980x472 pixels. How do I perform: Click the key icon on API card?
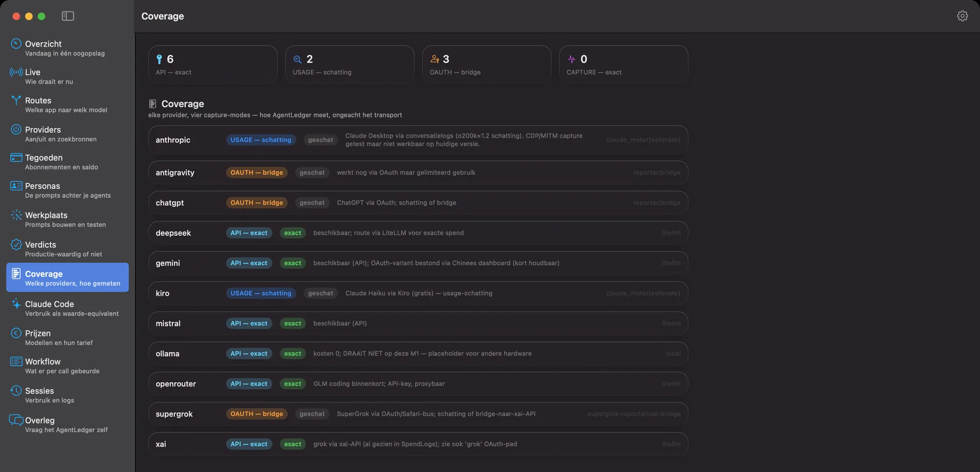pos(159,59)
